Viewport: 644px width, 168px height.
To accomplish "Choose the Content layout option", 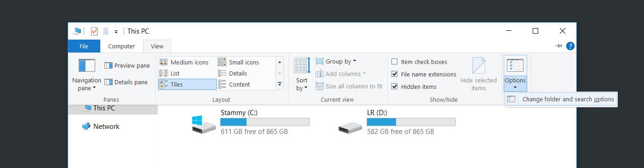I will point(234,84).
